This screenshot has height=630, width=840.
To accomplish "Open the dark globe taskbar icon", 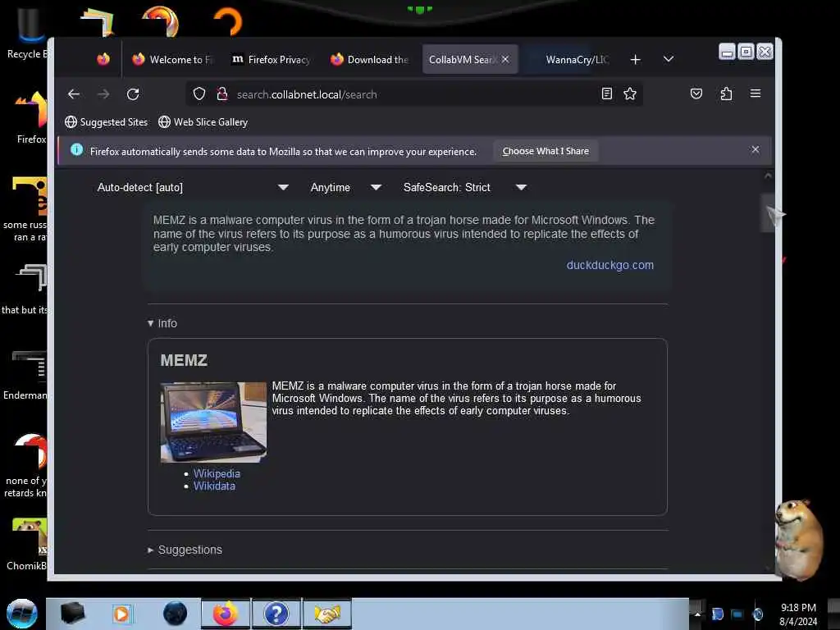I will (x=175, y=614).
